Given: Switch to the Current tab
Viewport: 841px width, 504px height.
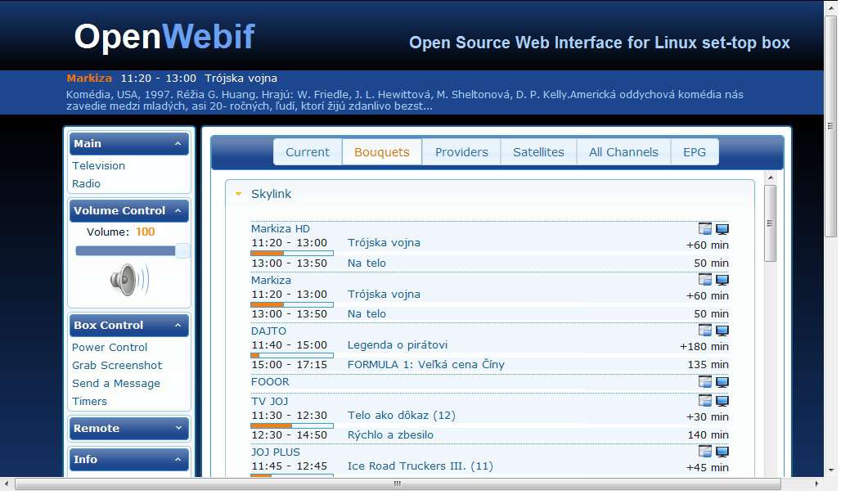Looking at the screenshot, I should pyautogui.click(x=308, y=152).
